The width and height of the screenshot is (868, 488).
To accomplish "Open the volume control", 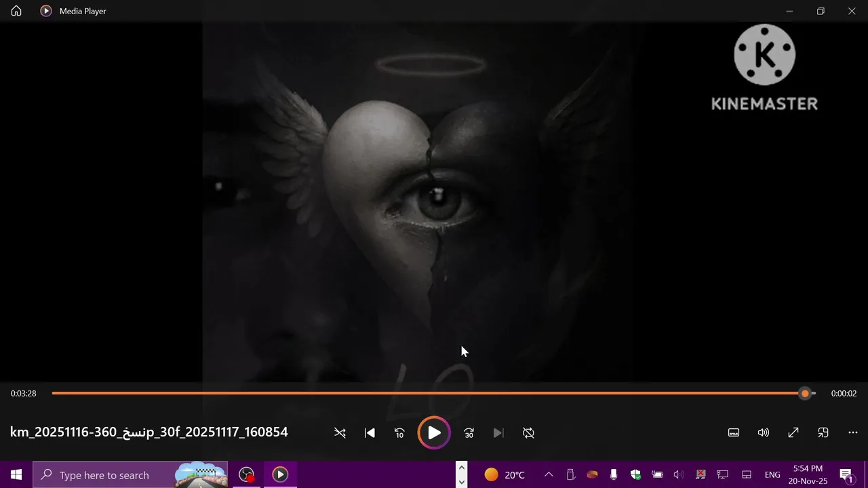I will click(x=764, y=433).
